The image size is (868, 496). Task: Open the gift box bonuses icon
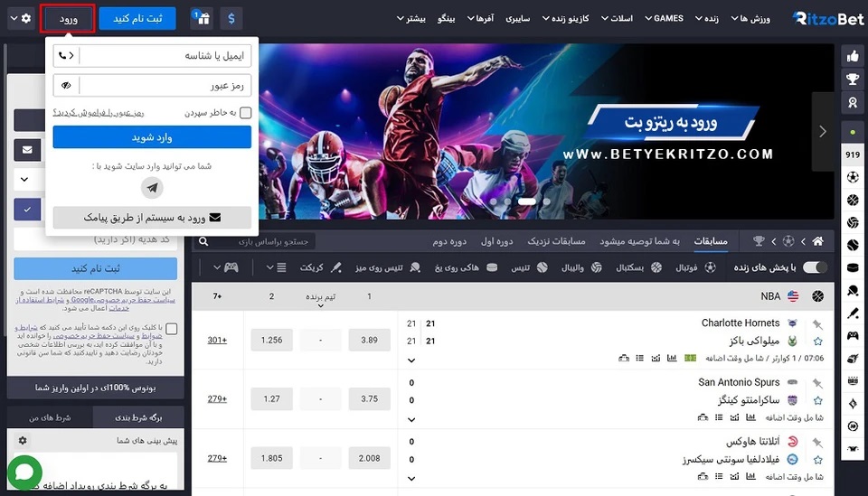203,18
